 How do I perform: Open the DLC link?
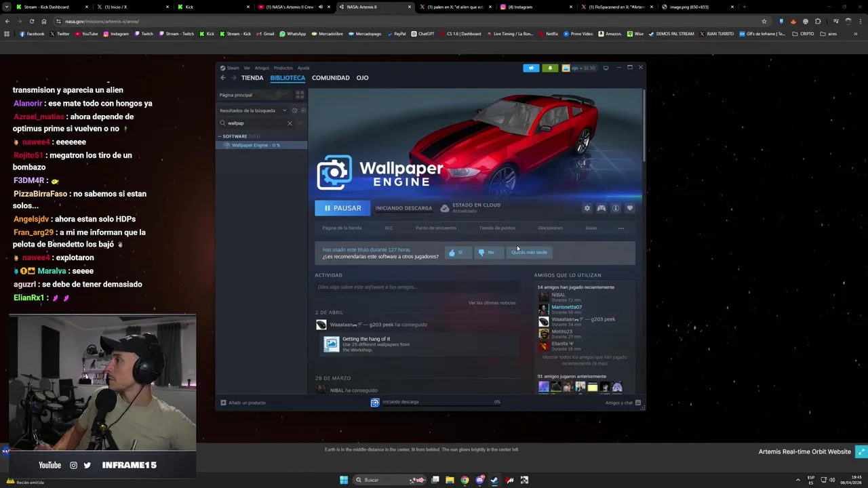coord(389,228)
